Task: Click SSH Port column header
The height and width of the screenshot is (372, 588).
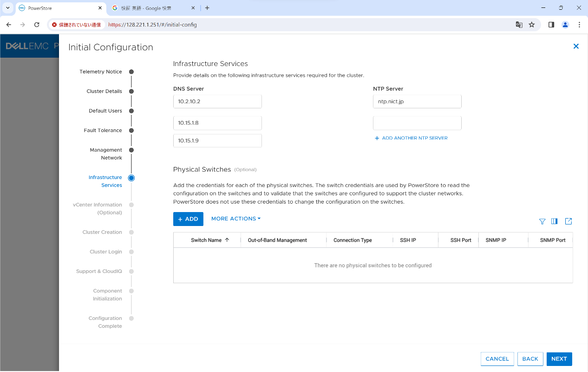Action: [461, 240]
